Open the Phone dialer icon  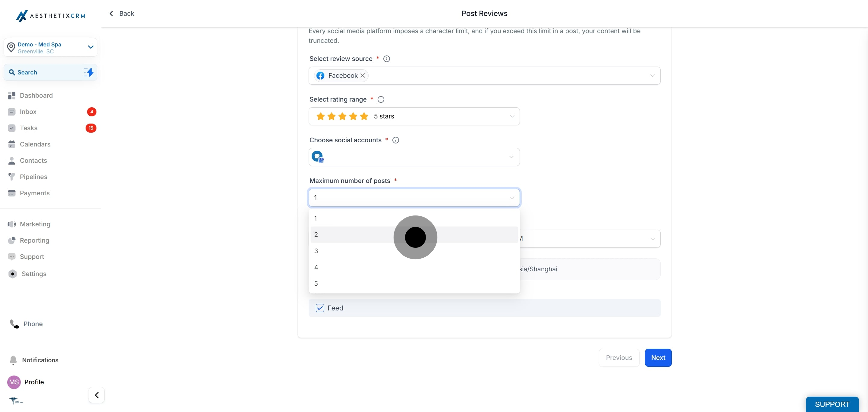point(14,324)
